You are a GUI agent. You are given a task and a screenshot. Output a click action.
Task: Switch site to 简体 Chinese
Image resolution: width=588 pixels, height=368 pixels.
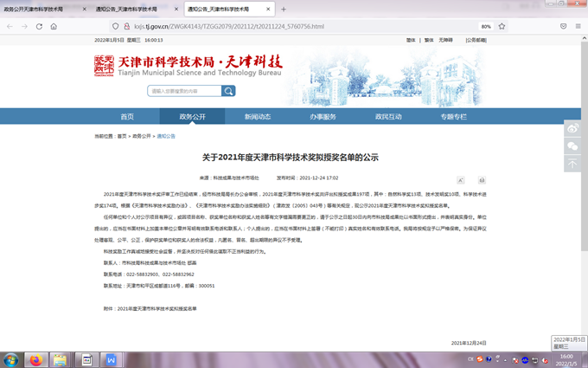tap(411, 40)
